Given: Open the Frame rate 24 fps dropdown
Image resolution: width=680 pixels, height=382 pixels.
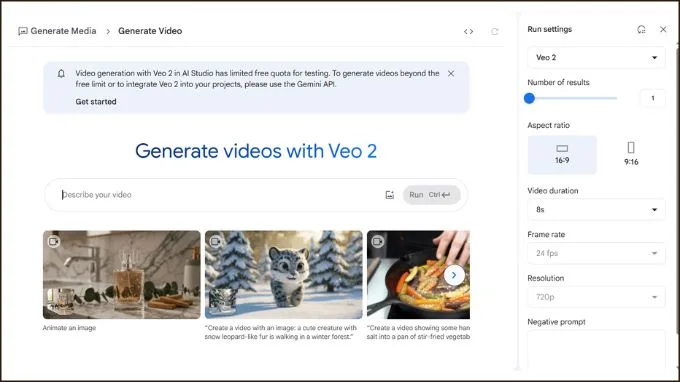Looking at the screenshot, I should 596,253.
